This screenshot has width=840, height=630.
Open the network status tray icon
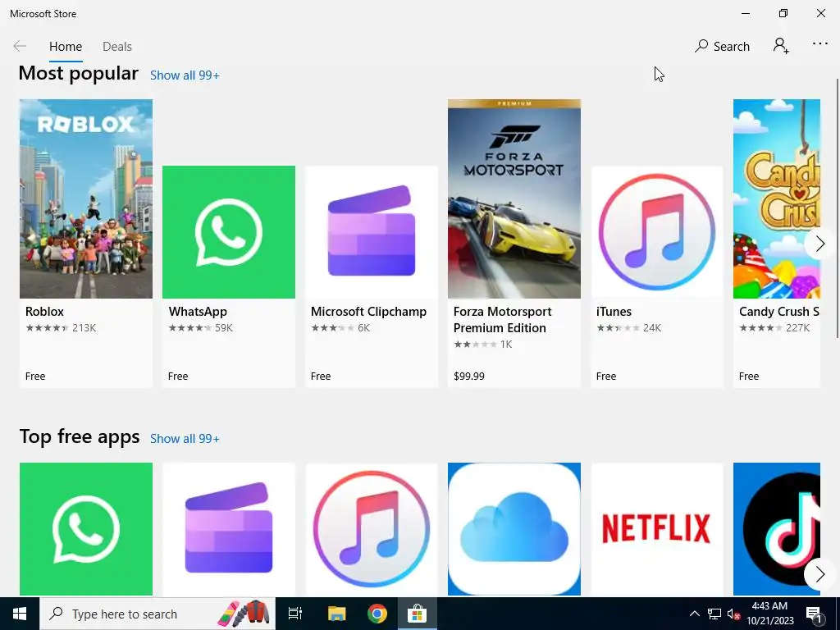714,614
